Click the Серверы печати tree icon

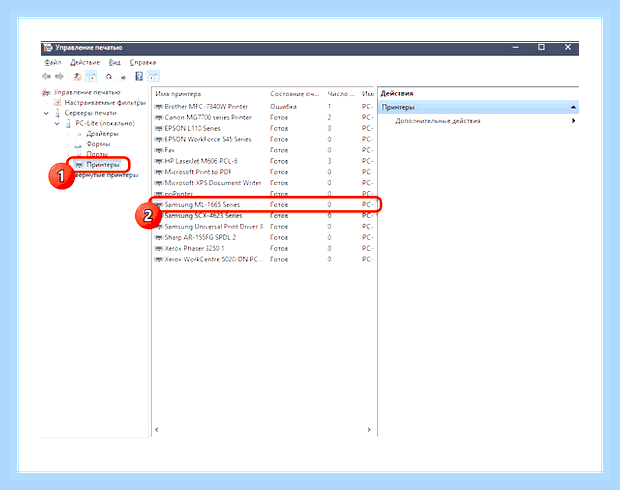57,114
